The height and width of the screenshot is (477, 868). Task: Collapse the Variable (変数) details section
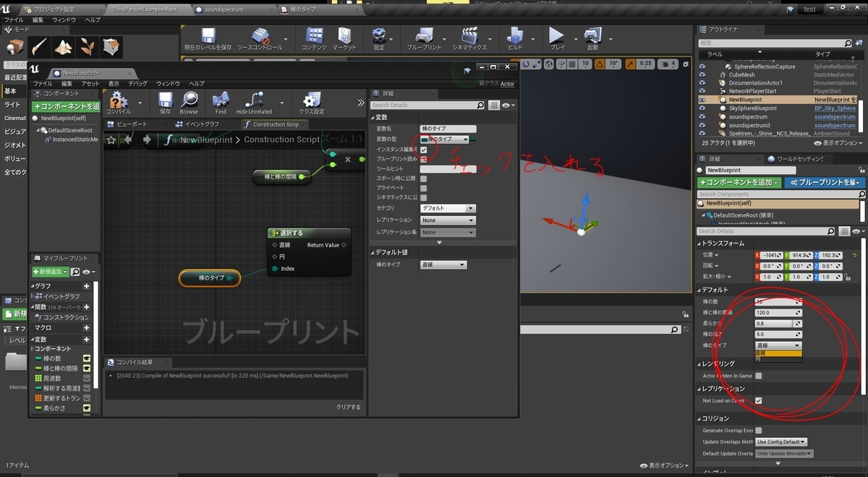pyautogui.click(x=373, y=117)
